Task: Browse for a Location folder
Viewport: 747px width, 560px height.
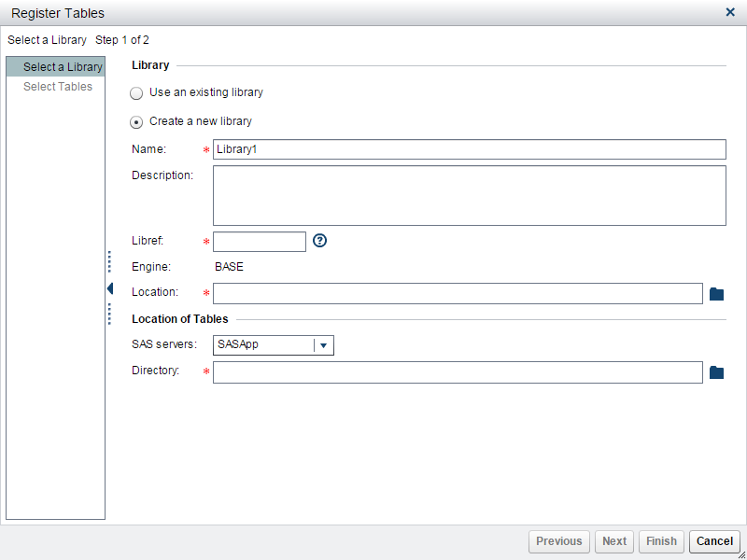Action: coord(717,293)
